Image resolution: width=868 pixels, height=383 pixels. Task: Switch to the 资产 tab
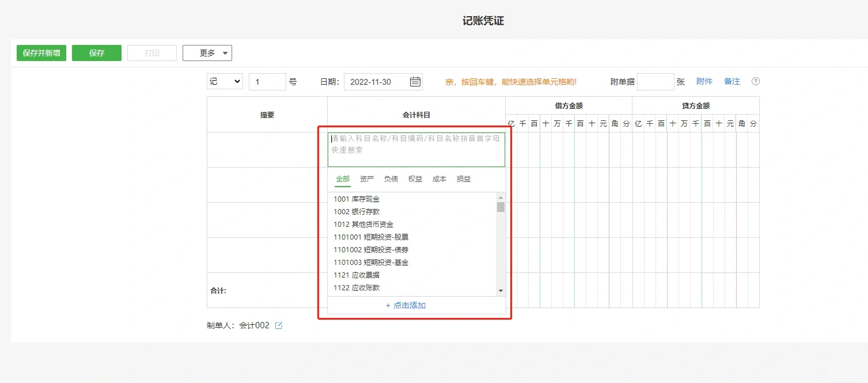coord(366,179)
